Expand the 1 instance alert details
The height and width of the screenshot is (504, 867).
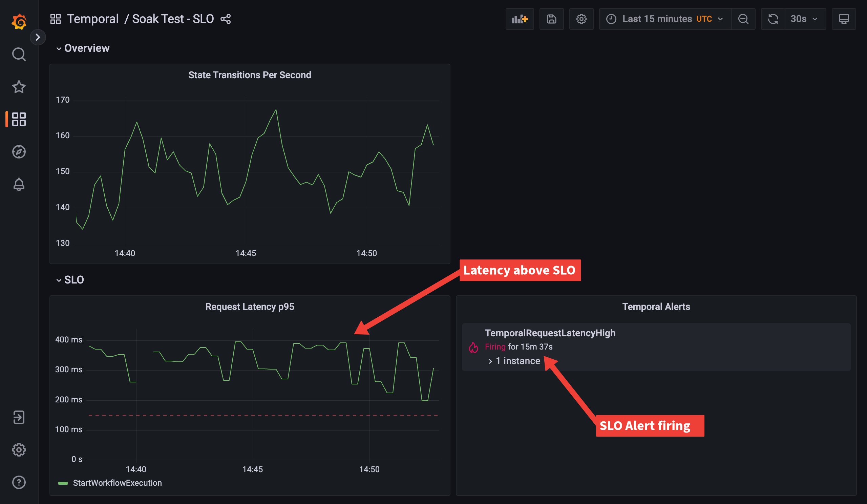click(514, 361)
